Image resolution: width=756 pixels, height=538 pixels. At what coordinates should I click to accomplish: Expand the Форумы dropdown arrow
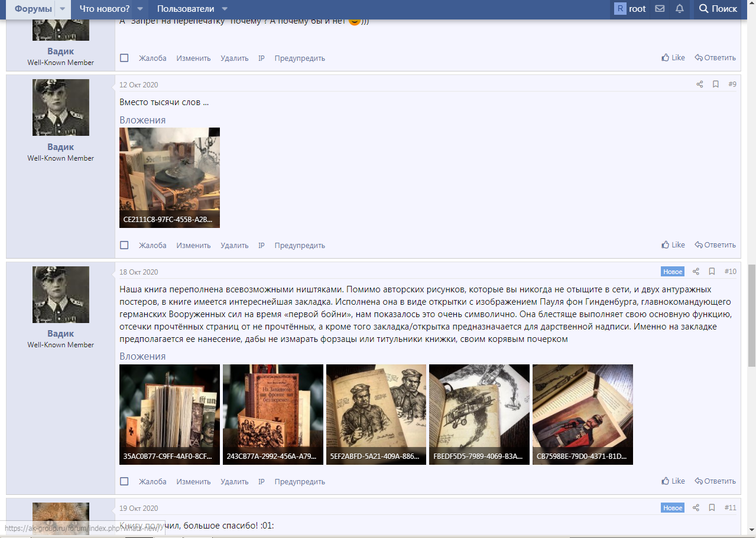click(63, 9)
